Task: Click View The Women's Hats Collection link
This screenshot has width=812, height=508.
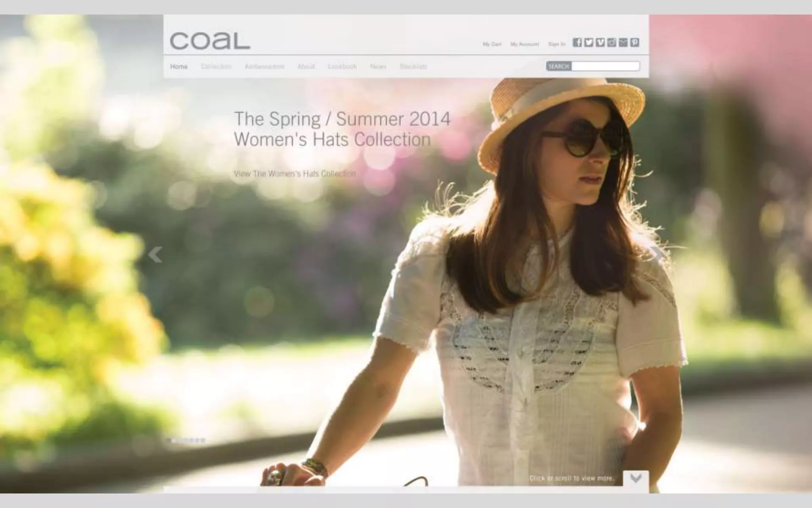Action: 295,173
